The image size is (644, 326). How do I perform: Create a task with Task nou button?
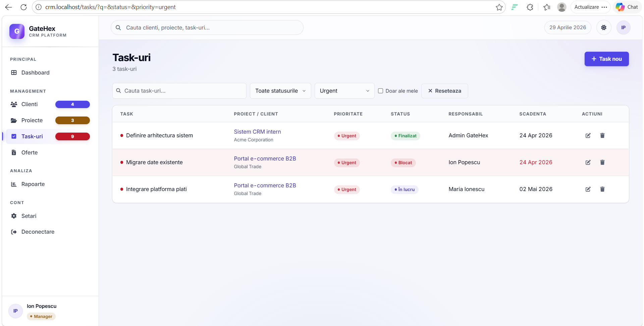(x=606, y=59)
